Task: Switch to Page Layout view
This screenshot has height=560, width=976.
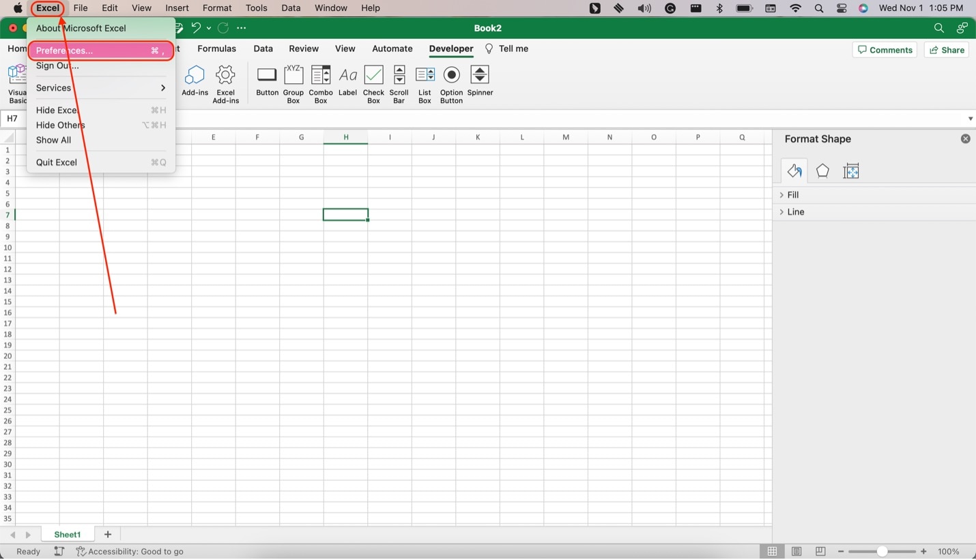Action: pyautogui.click(x=796, y=551)
